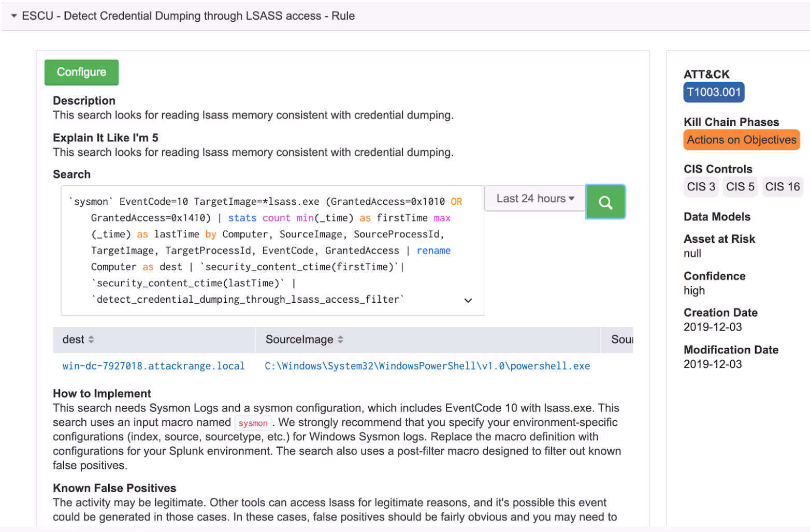The image size is (810, 532).
Task: Open the Last 24 hours time range dropdown
Action: pyautogui.click(x=534, y=199)
